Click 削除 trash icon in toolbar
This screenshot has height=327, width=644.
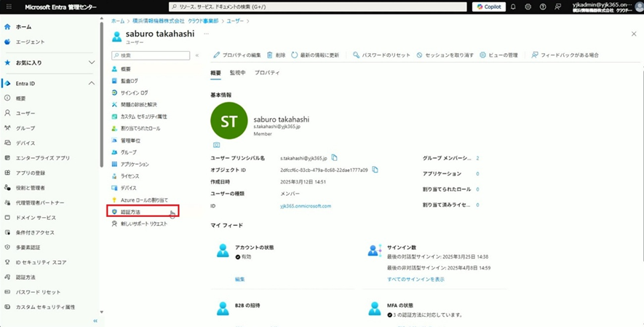click(x=276, y=55)
